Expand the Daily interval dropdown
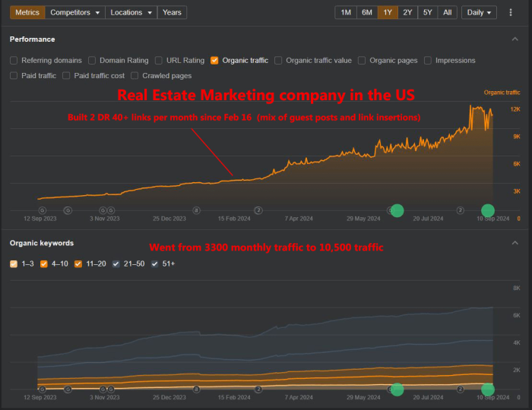532x410 pixels. coord(479,13)
